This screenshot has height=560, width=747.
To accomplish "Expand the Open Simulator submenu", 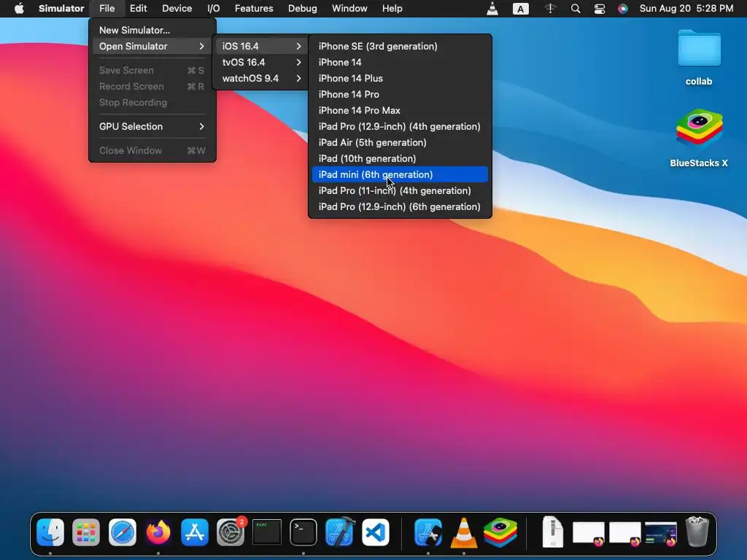I will (152, 46).
